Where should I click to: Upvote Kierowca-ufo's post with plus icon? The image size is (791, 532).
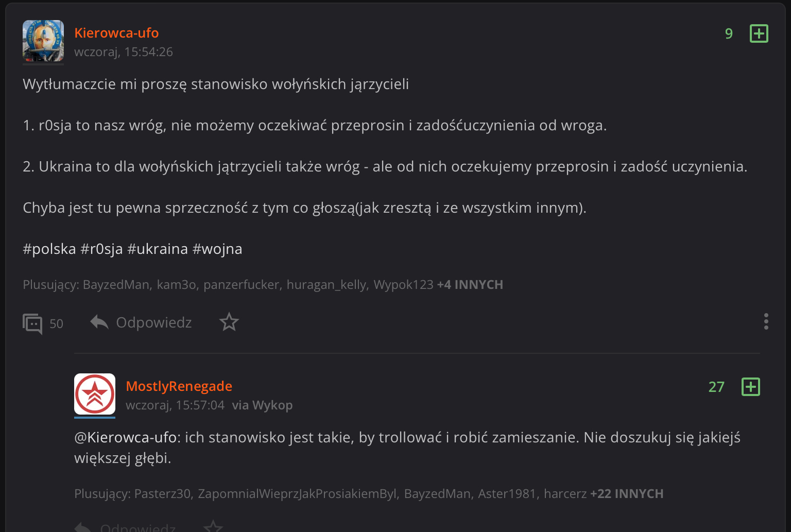[759, 33]
